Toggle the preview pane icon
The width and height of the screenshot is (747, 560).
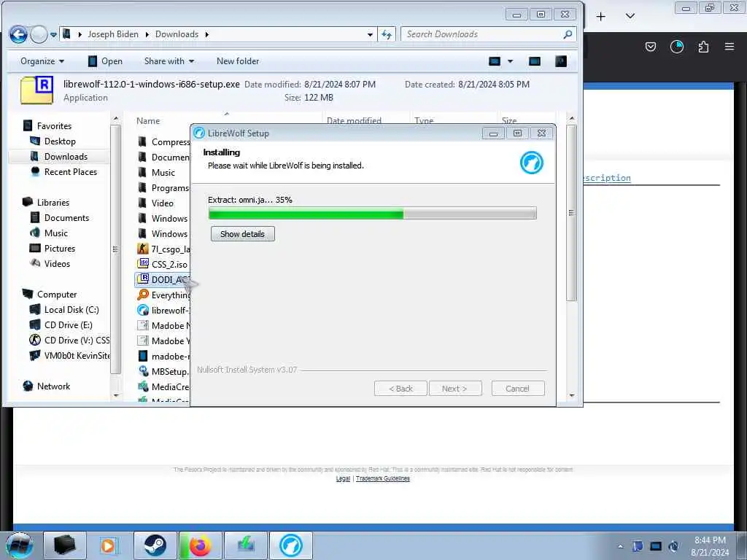(535, 61)
